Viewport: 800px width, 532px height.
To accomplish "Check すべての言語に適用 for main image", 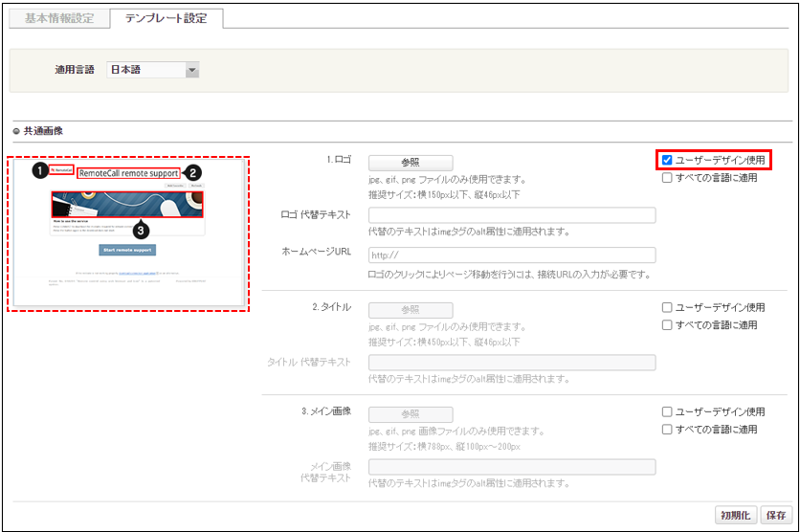I will [x=667, y=429].
